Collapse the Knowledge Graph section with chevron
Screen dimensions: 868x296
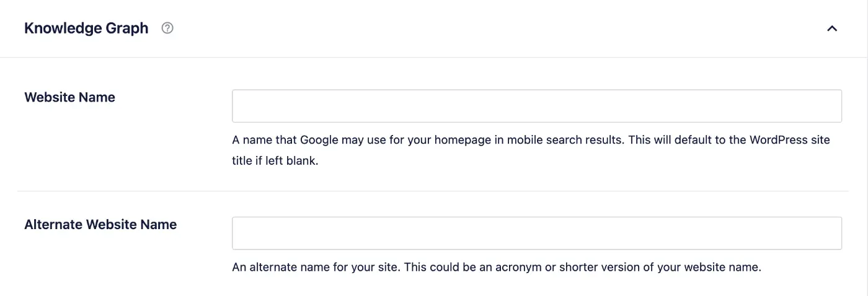832,28
